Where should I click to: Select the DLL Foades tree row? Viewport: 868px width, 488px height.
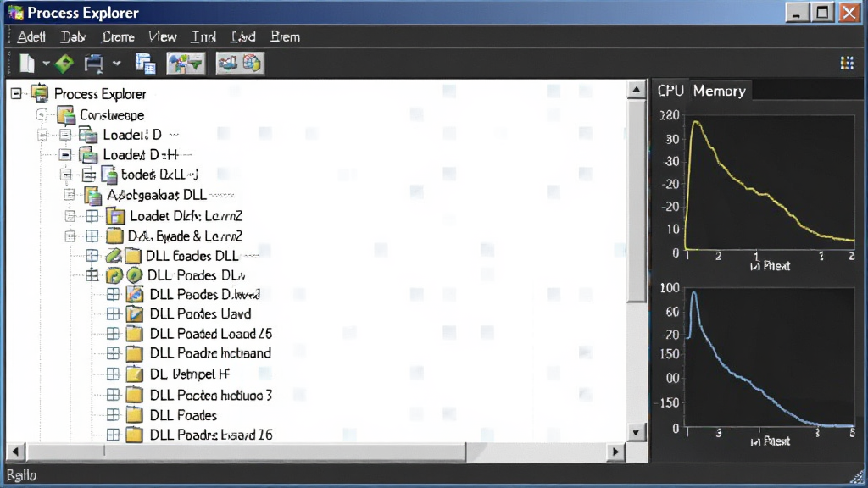pyautogui.click(x=183, y=415)
